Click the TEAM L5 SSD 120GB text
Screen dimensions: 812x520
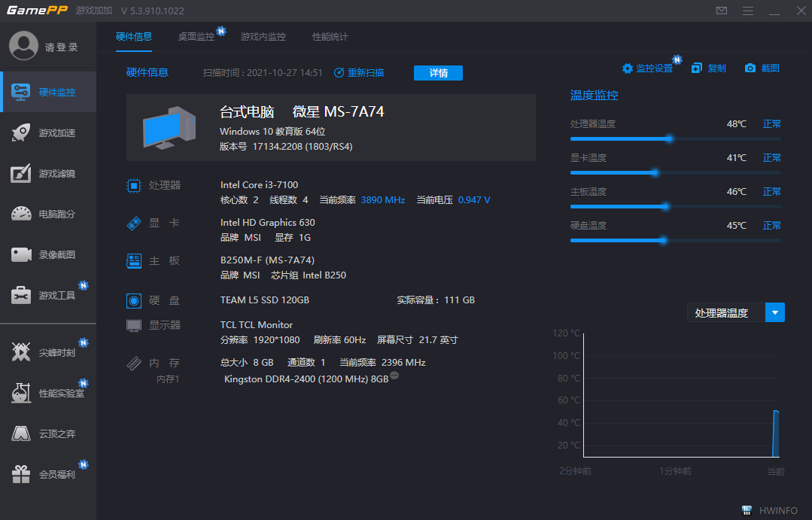[x=265, y=300]
